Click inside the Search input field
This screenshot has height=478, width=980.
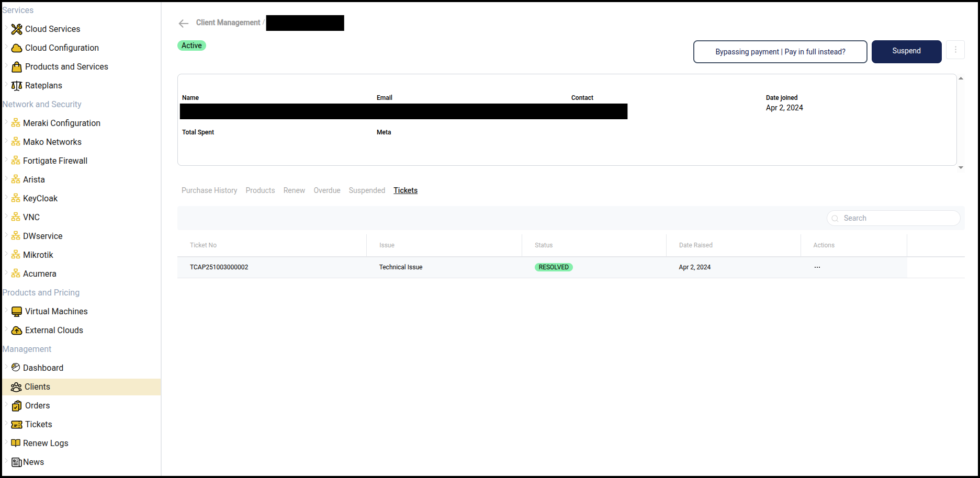tap(894, 218)
